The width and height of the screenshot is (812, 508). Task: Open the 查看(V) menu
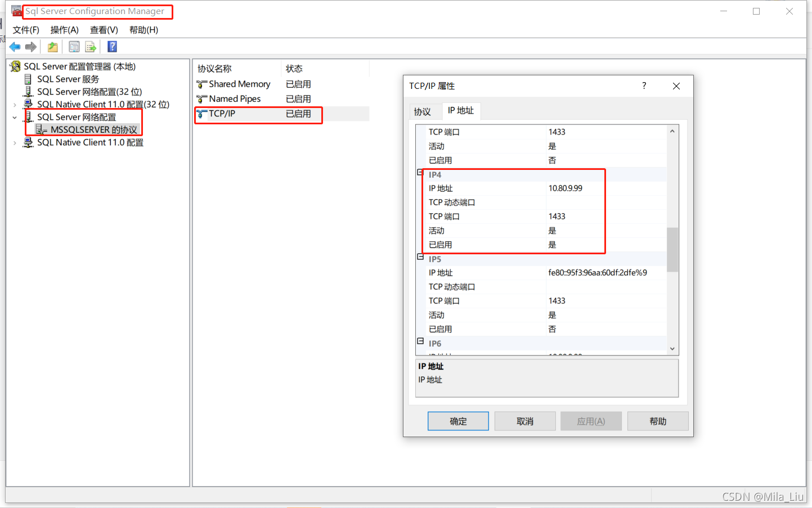point(104,30)
